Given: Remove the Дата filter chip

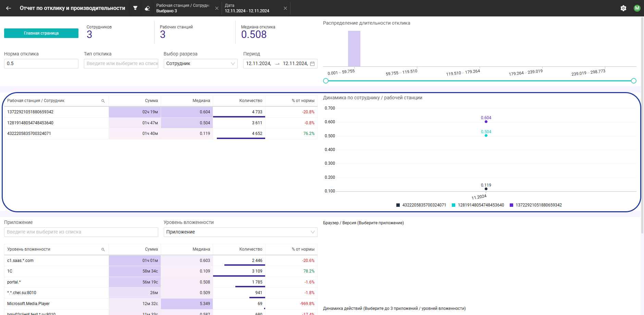Looking at the screenshot, I should [285, 8].
